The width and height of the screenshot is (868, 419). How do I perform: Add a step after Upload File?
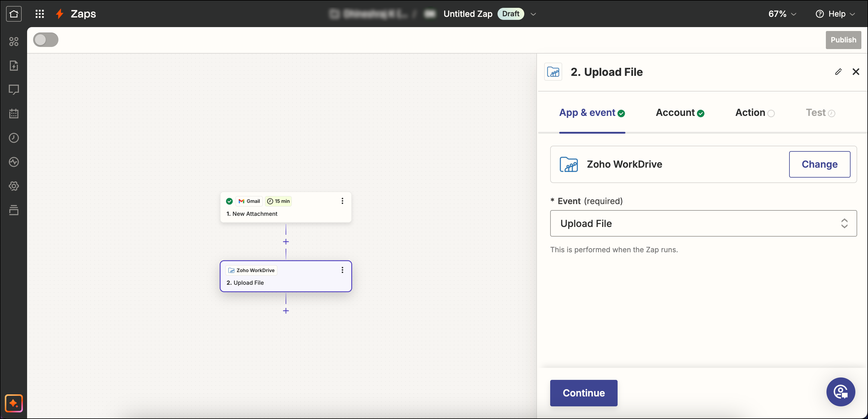point(286,311)
